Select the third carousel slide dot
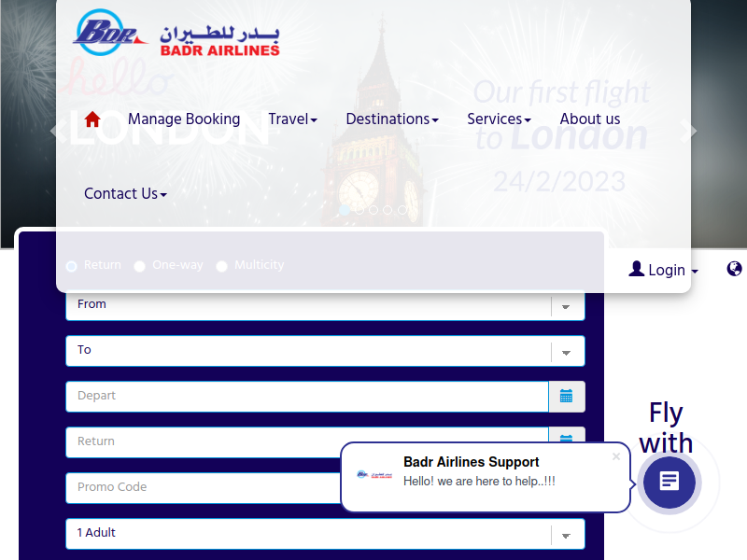The image size is (747, 560). tap(373, 210)
